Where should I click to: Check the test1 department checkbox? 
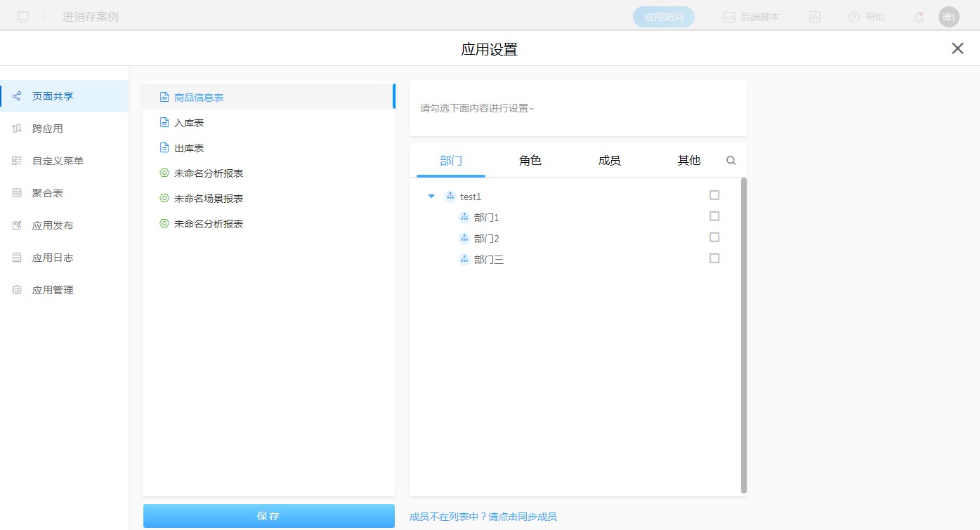click(714, 195)
